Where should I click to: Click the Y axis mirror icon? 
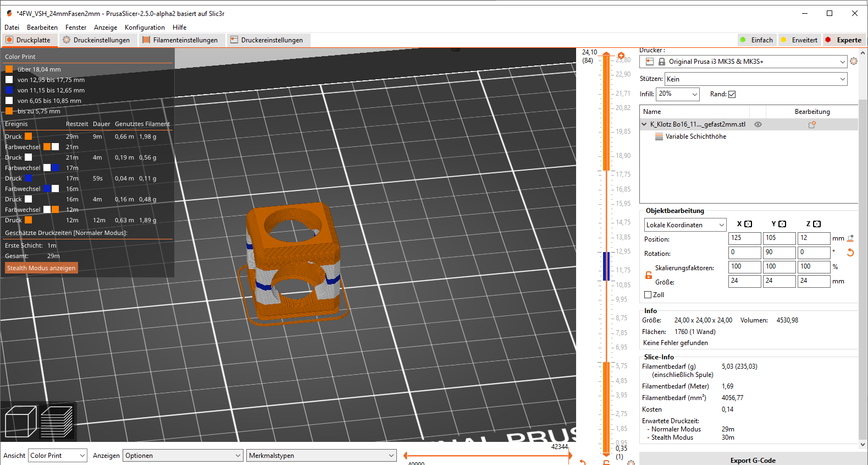pyautogui.click(x=782, y=224)
